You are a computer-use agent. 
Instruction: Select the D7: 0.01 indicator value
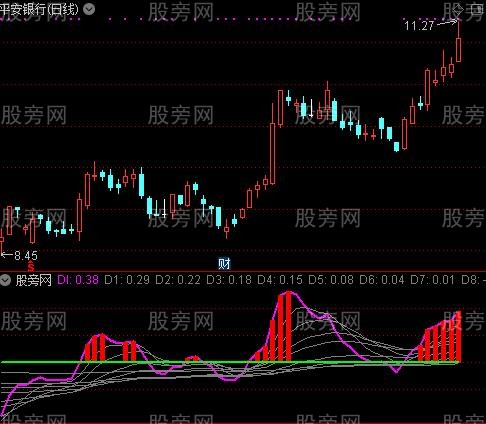[432, 280]
